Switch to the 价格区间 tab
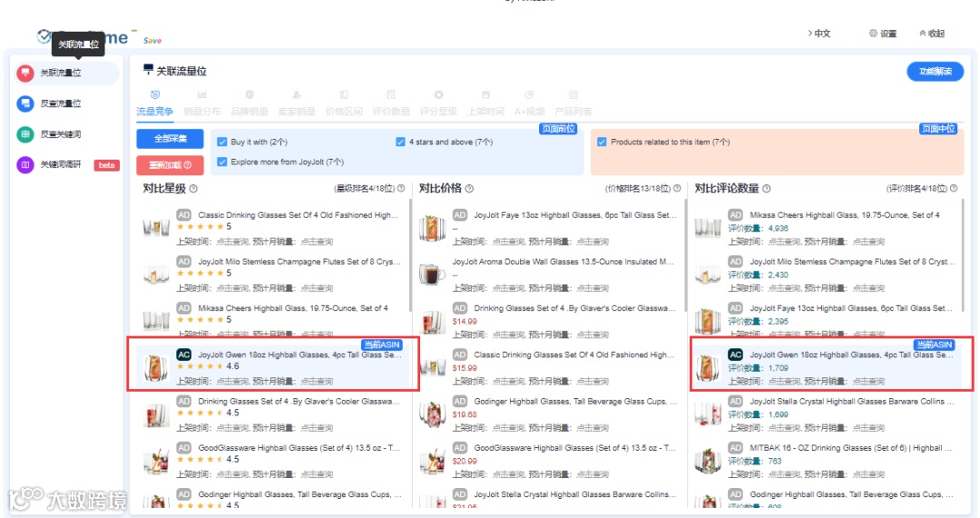Viewport: 980px width, 518px height. 344,112
